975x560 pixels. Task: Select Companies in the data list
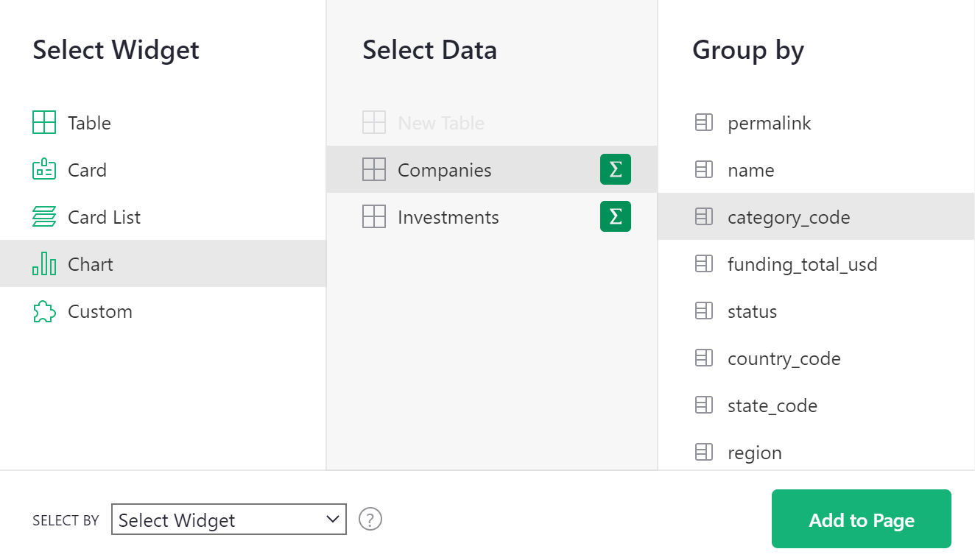[x=444, y=170]
